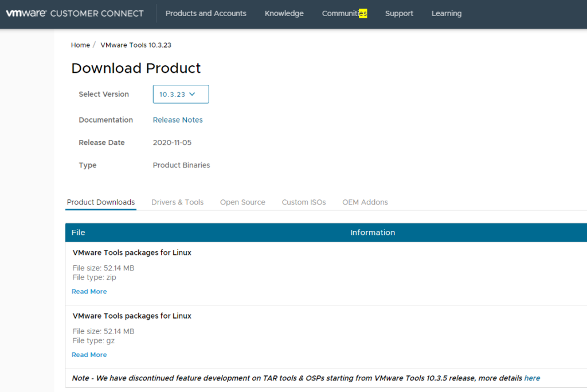Click the Information column header
Screen dimensions: 587x392
[x=373, y=233]
